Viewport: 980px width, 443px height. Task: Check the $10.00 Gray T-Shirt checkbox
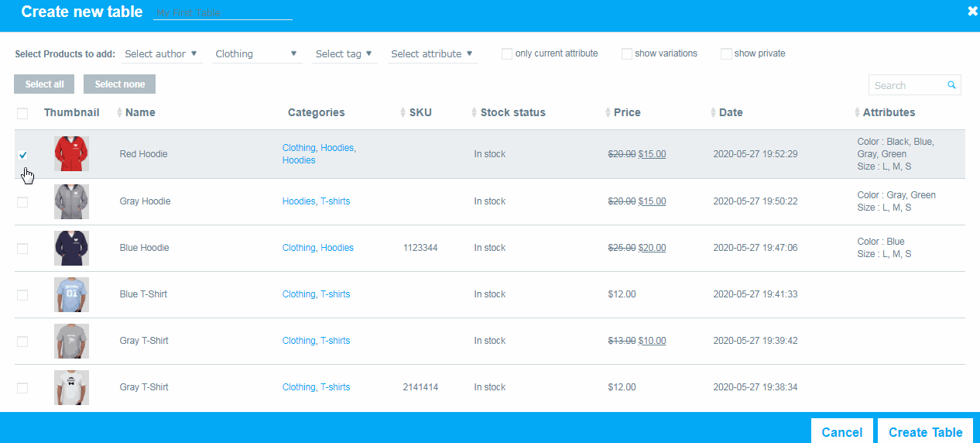coord(22,342)
